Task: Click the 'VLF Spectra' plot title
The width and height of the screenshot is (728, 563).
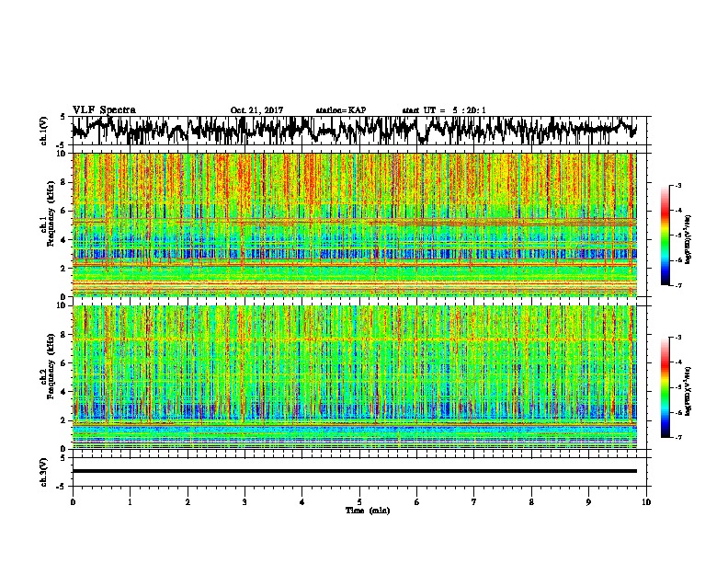Action: coord(104,110)
